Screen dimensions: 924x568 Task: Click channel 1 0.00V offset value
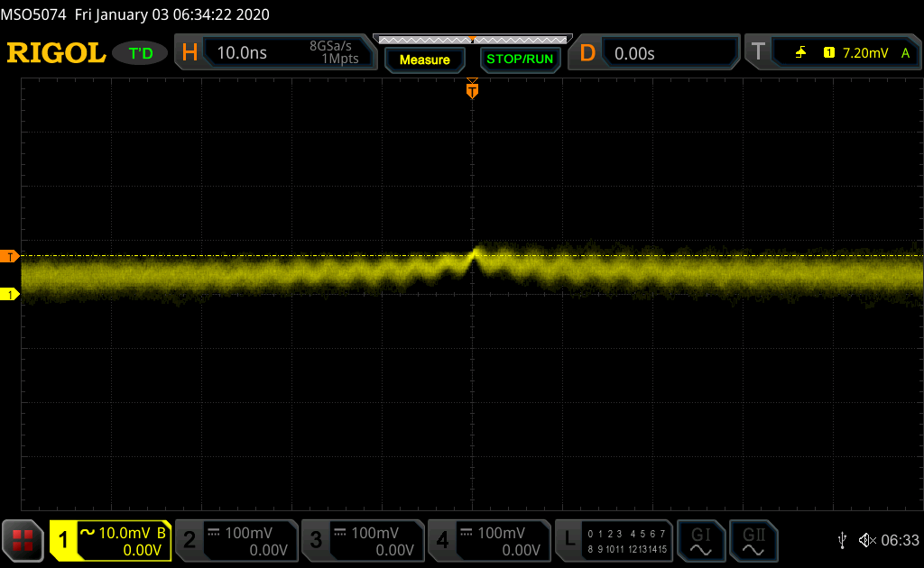142,550
